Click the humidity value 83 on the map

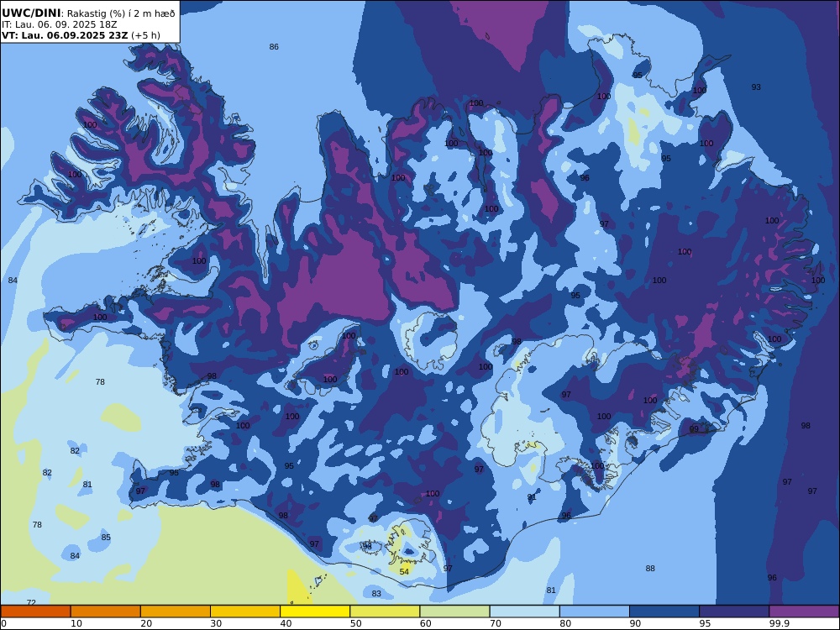[376, 594]
